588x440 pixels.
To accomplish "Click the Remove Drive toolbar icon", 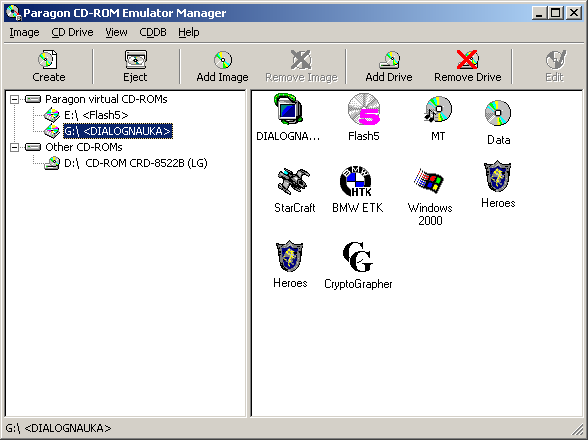I will coord(468,66).
